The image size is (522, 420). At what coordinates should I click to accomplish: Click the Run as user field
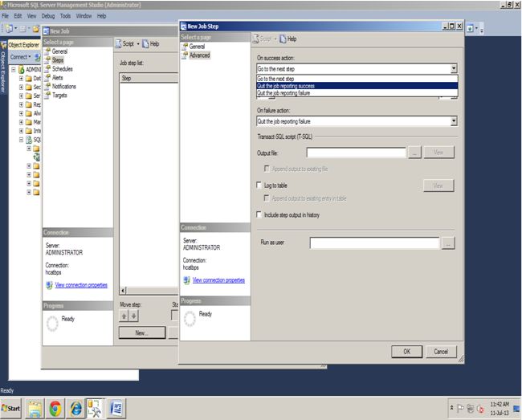click(374, 243)
